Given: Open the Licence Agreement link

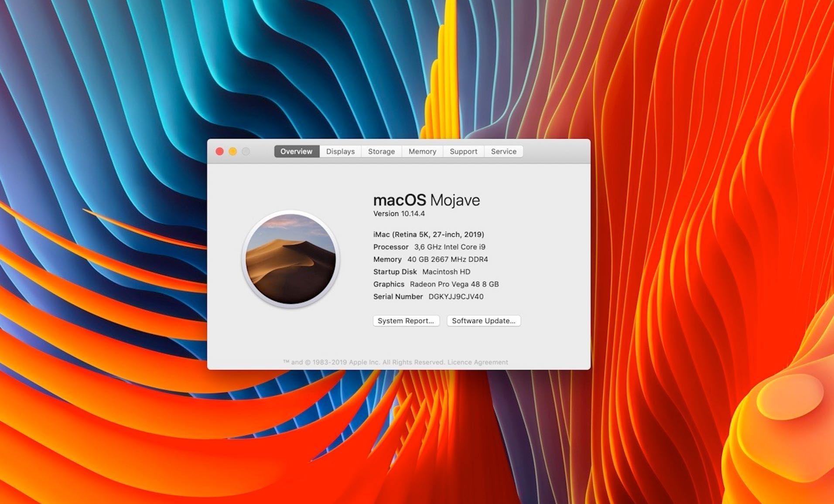Looking at the screenshot, I should click(x=478, y=362).
